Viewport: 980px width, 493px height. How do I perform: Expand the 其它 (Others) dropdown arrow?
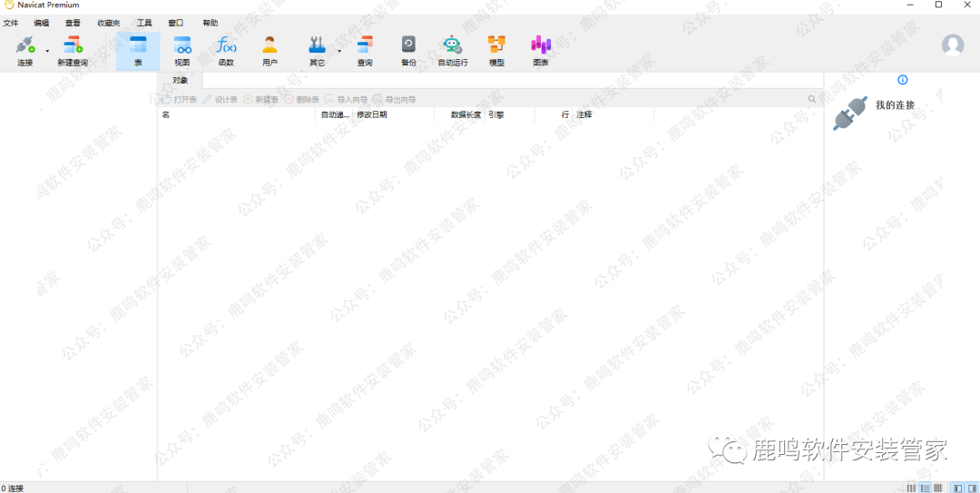339,51
